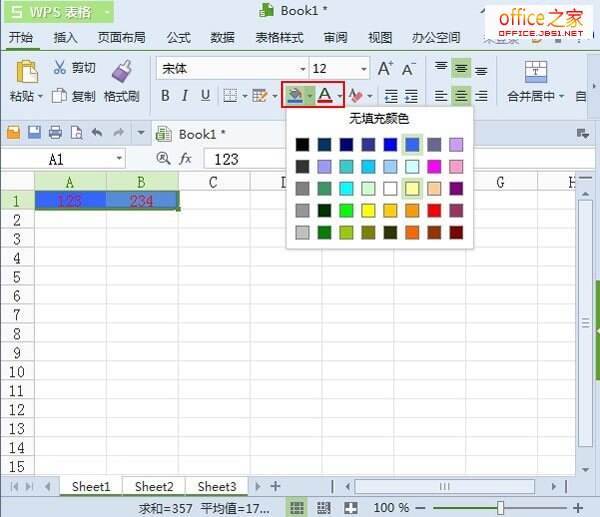Click the Print Preview icon
600x517 pixels.
click(x=77, y=133)
